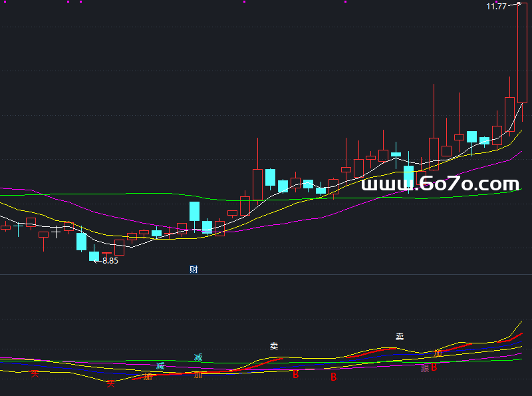Click the 财 marker below the chart
This screenshot has width=532, height=396.
(194, 270)
